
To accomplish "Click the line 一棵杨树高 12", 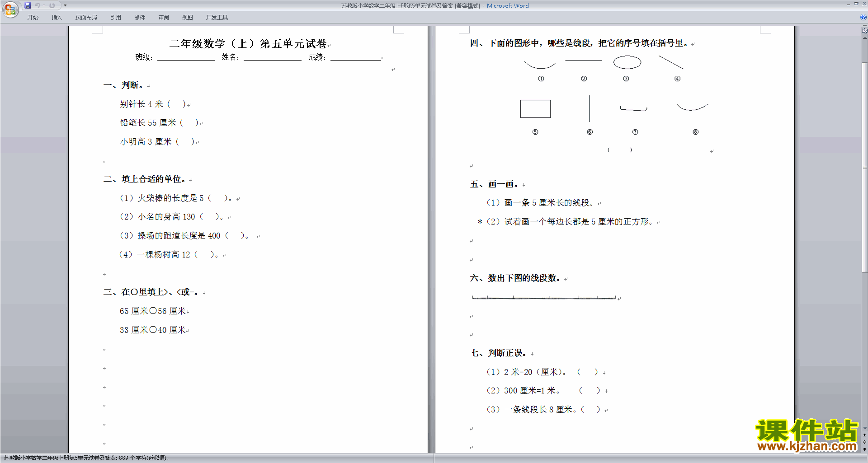I will pyautogui.click(x=169, y=255).
